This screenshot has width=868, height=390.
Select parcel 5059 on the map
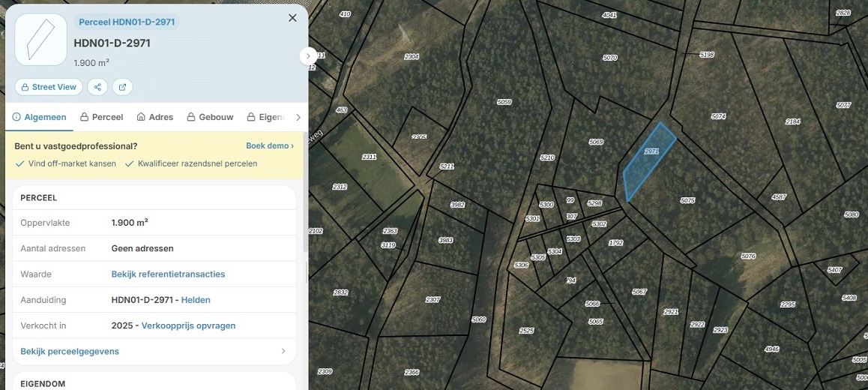[x=504, y=102]
